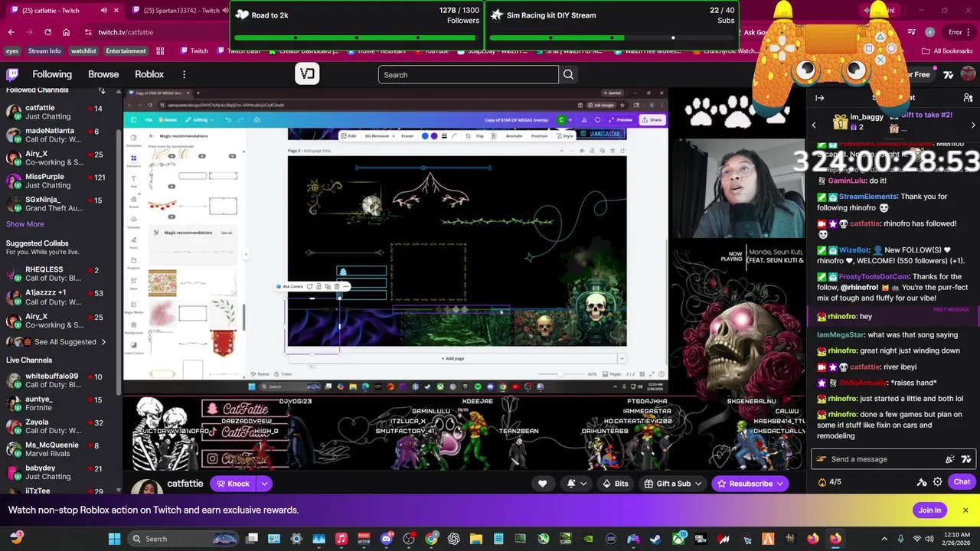Open Apple Music icon on the taskbar
This screenshot has height=551, width=980.
341,539
